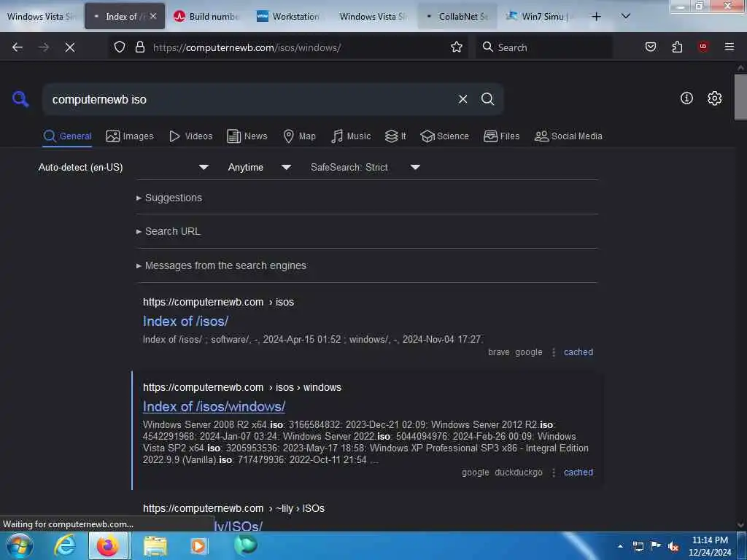The image size is (747, 560).
Task: Switch to the Map search category
Action: (x=300, y=136)
